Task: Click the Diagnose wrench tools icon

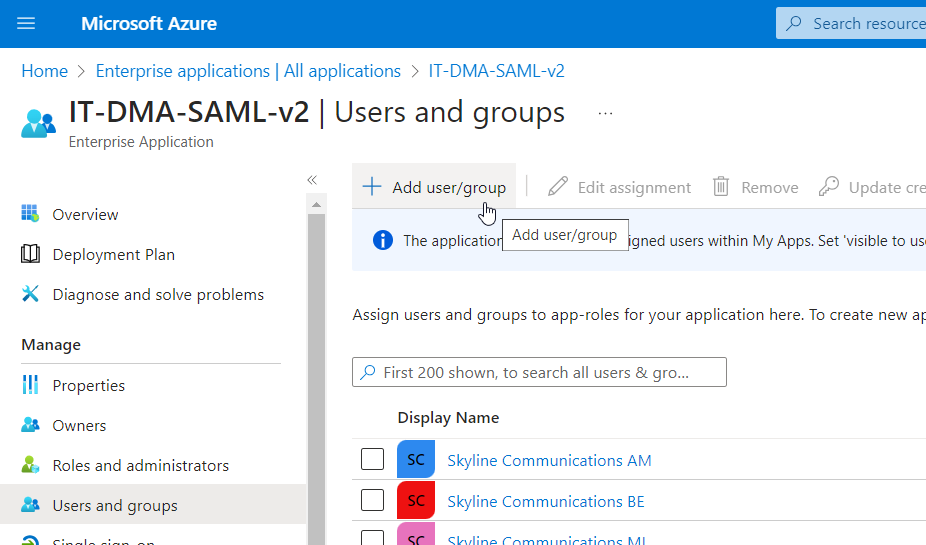Action: click(30, 293)
